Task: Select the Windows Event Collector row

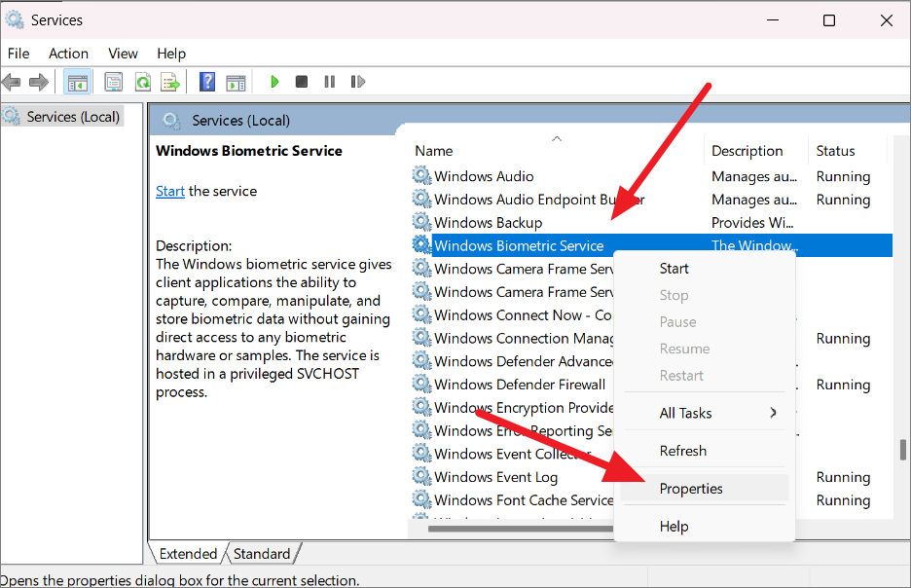Action: click(x=512, y=454)
